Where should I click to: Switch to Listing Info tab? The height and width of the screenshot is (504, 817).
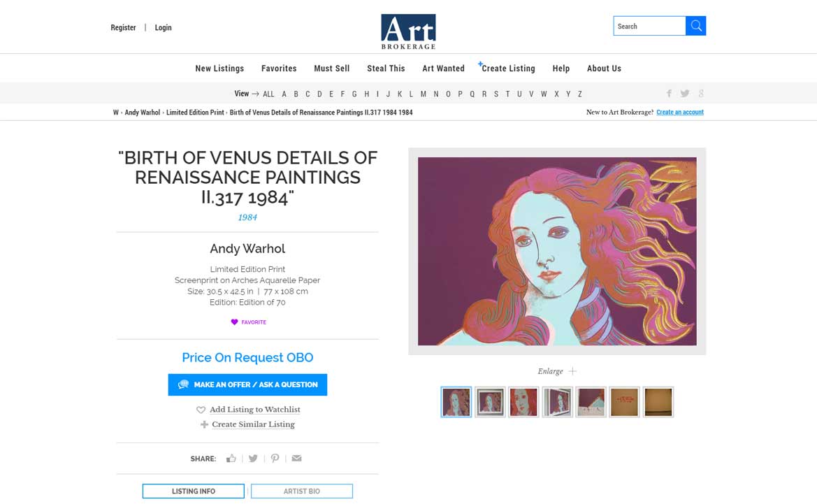[194, 491]
